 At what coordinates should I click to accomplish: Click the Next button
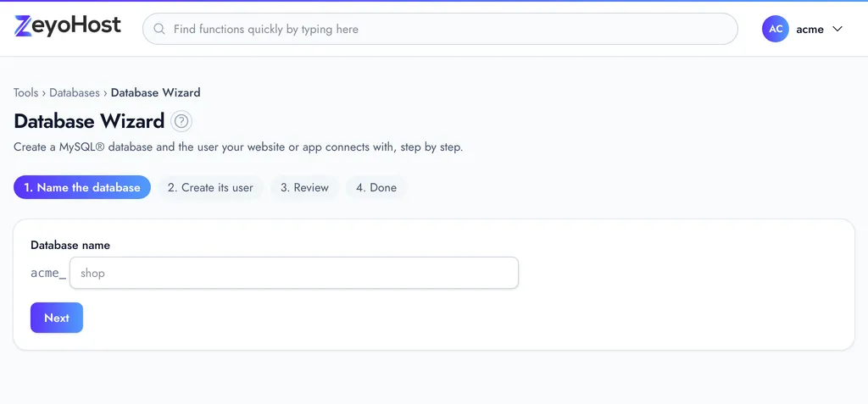click(x=57, y=318)
